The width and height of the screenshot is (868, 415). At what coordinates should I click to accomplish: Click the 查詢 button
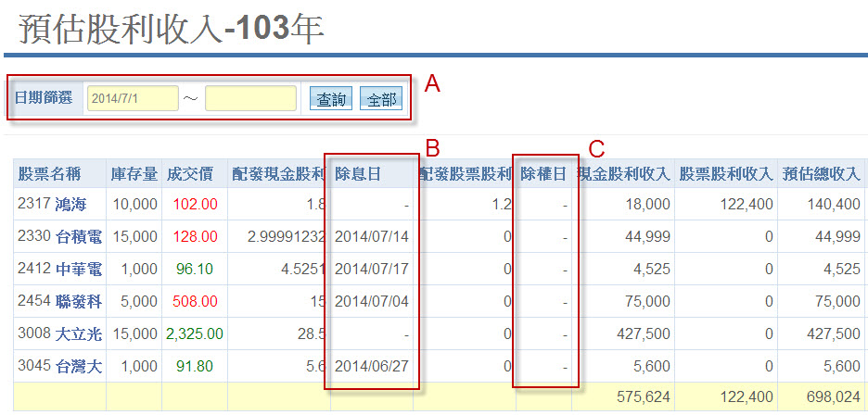click(x=331, y=99)
